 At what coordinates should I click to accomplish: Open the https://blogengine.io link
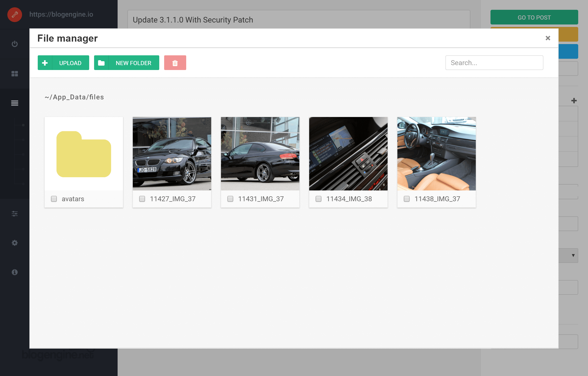pos(61,14)
